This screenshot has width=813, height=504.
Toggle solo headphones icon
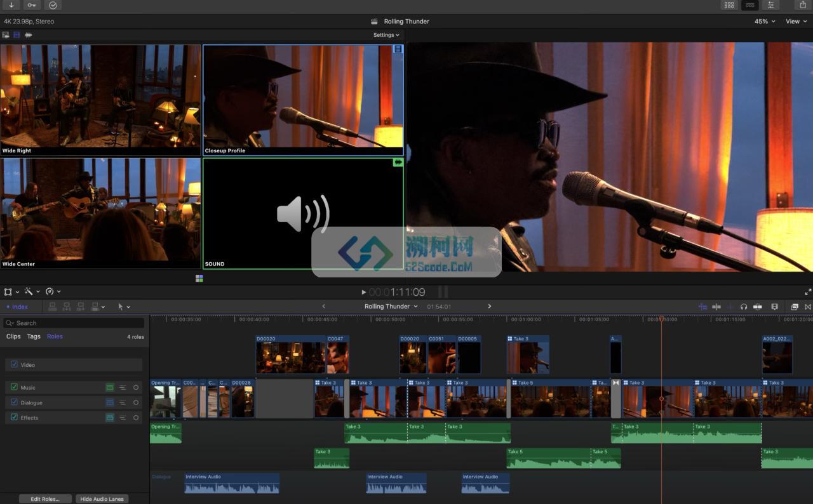[x=744, y=307]
